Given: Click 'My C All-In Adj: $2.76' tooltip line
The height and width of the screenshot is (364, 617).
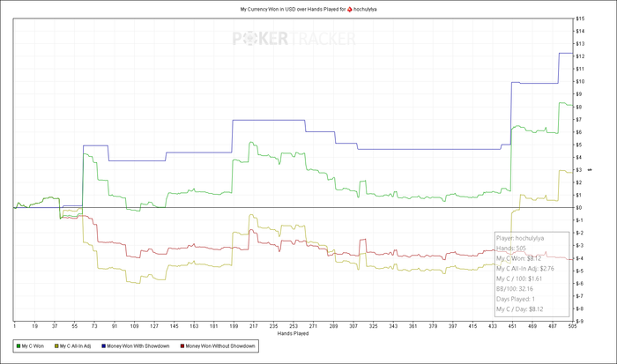Looking at the screenshot, I should tap(525, 269).
